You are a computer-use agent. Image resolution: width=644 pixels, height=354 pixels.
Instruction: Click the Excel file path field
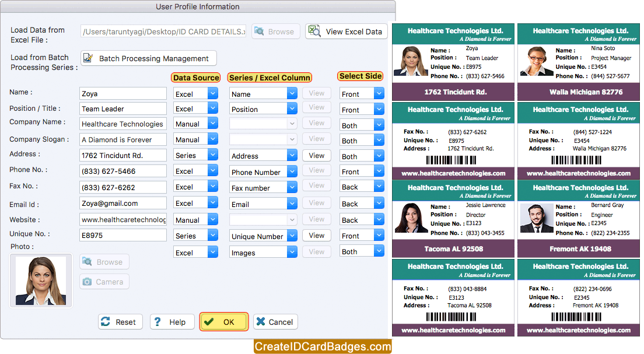click(x=163, y=31)
